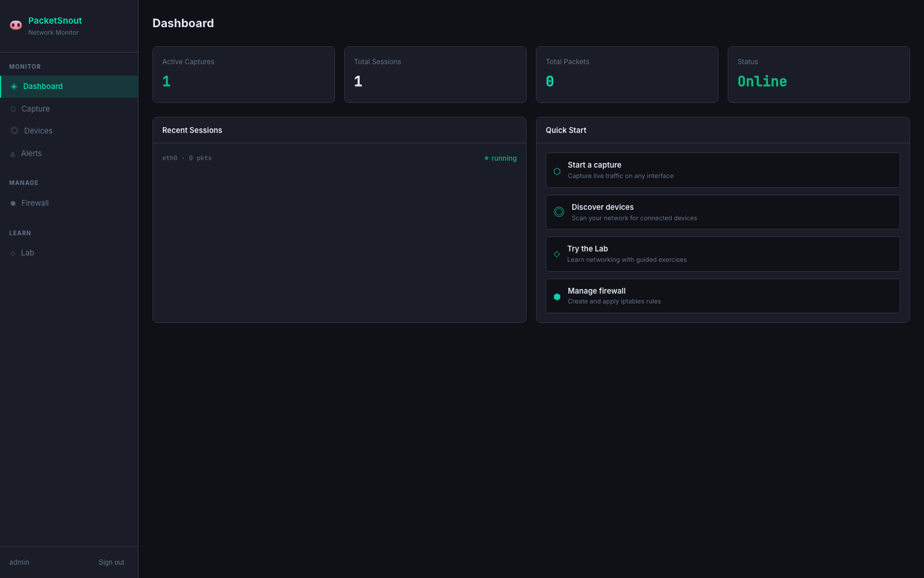Click 'Capture live traffic on any interface' text
The height and width of the screenshot is (578, 924).
pos(620,176)
